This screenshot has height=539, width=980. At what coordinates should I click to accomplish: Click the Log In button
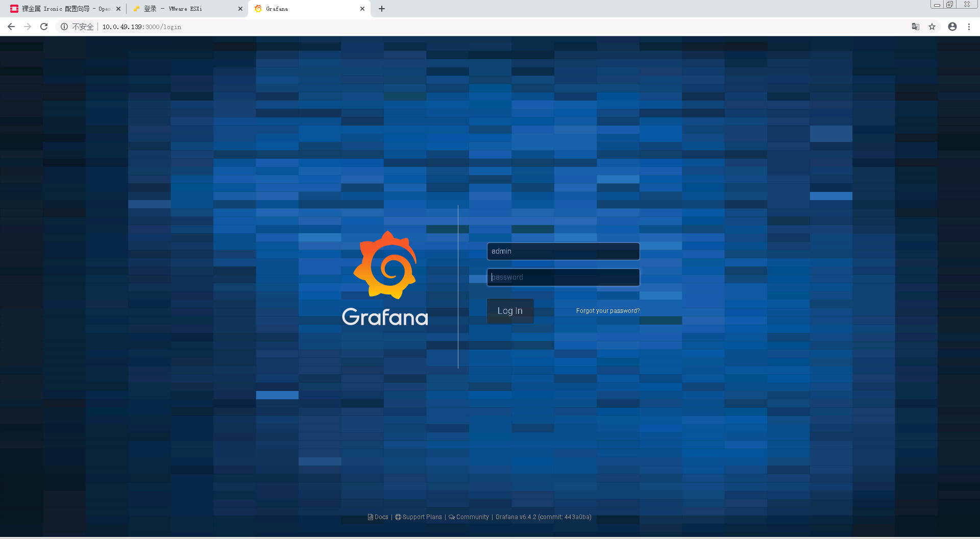point(510,311)
